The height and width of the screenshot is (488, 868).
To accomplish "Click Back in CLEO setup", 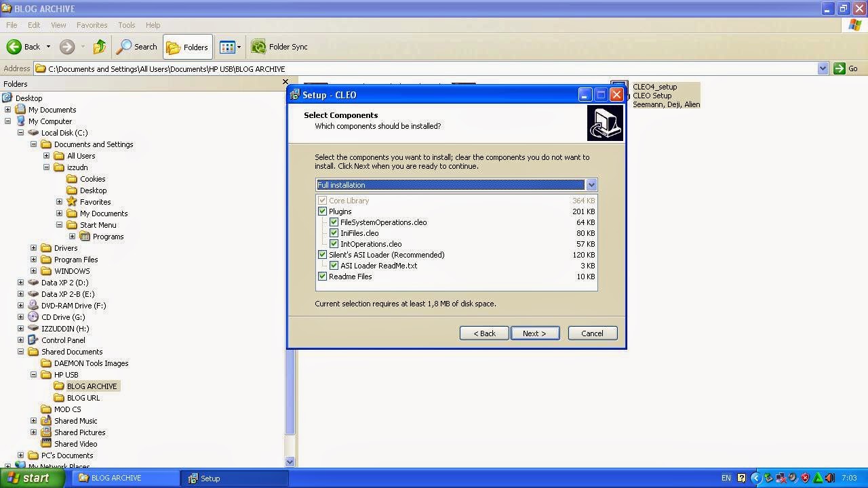I will [x=484, y=333].
